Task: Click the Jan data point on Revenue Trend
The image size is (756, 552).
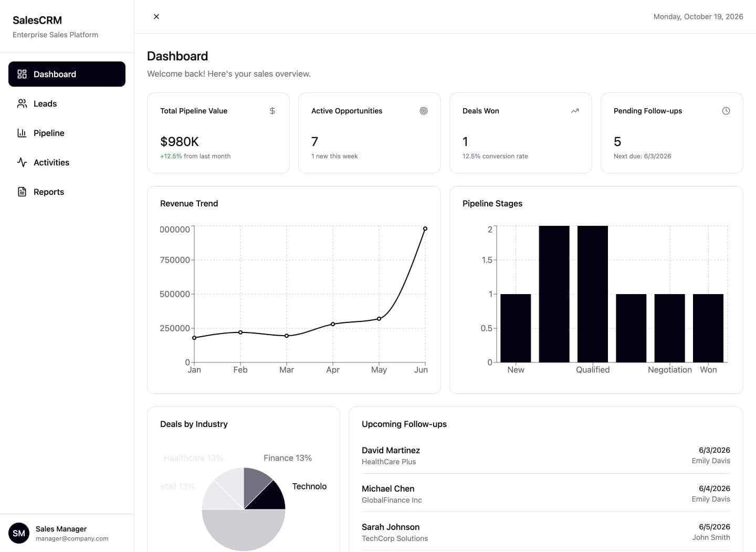Action: tap(194, 338)
